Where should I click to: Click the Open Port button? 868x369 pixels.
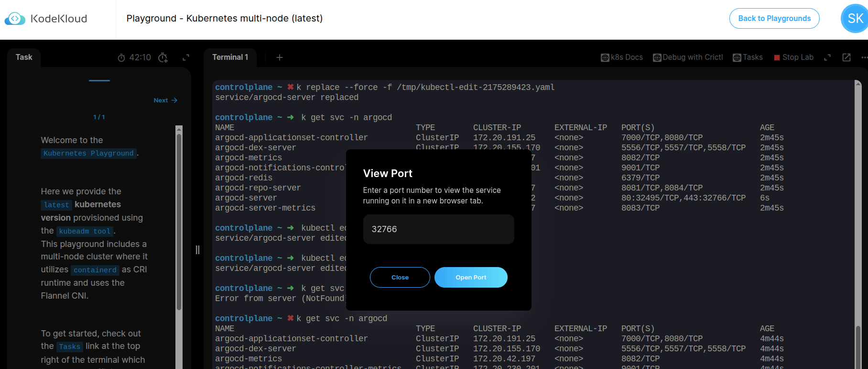click(471, 278)
